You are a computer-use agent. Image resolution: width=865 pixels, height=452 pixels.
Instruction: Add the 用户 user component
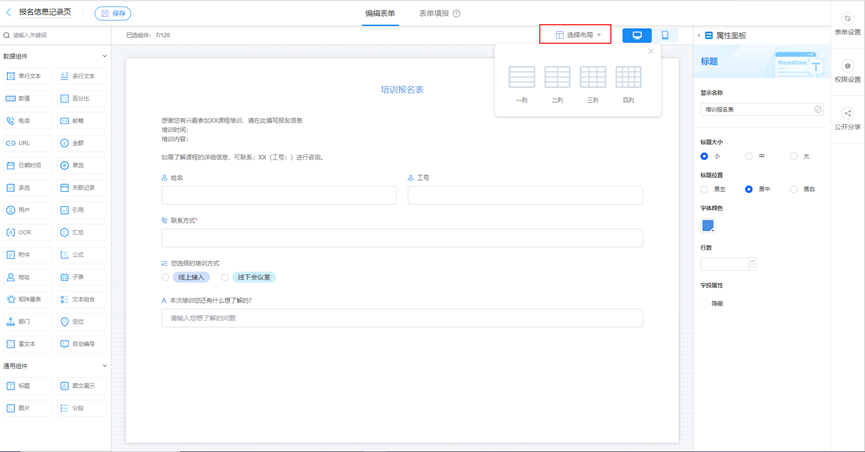coord(28,210)
